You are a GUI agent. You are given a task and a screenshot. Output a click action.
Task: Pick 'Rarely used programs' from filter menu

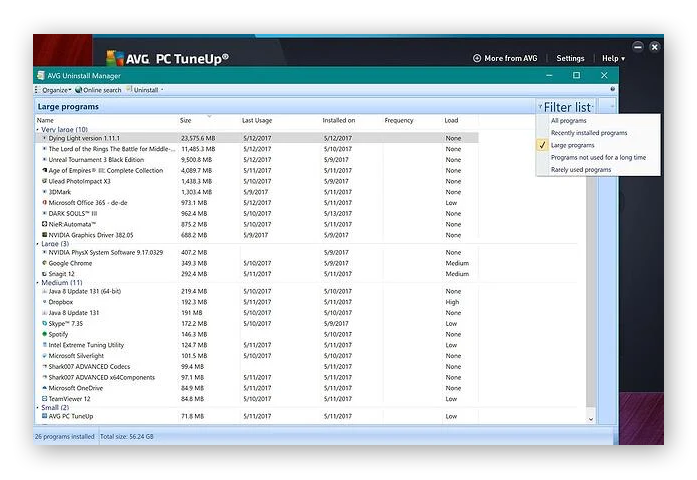tap(580, 170)
